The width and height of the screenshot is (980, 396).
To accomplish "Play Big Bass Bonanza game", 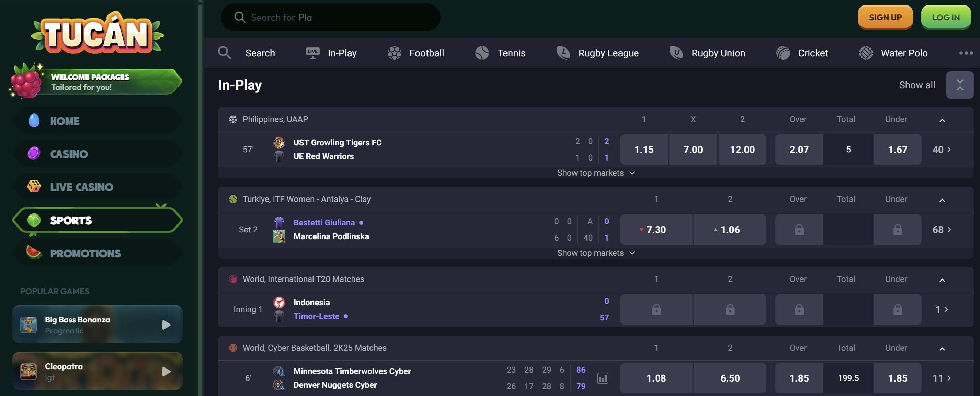I will [166, 325].
